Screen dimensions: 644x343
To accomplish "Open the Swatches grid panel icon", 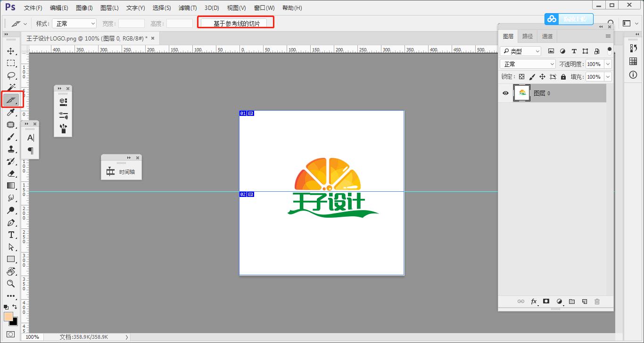I will pos(633,62).
